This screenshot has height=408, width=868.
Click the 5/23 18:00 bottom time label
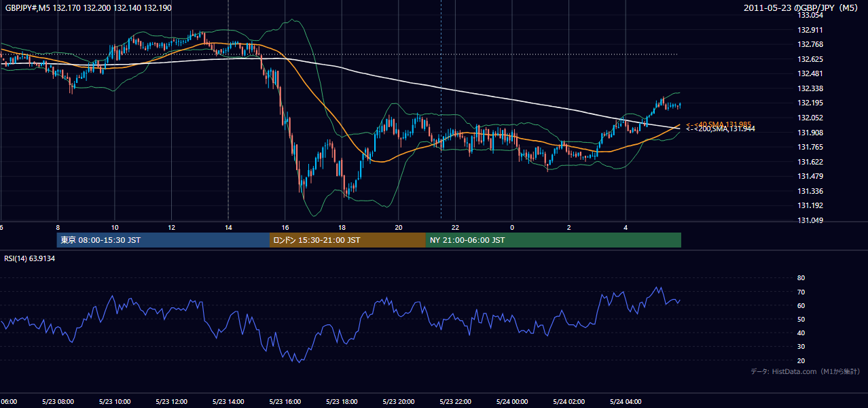342,401
